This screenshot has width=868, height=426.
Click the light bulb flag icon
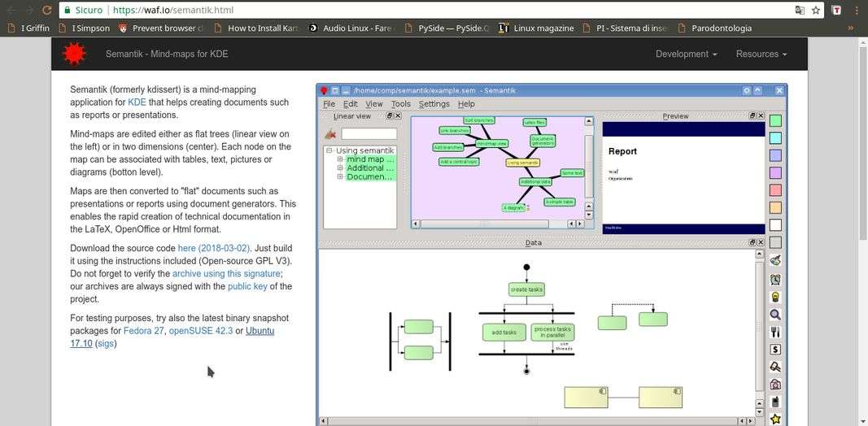pyautogui.click(x=775, y=296)
